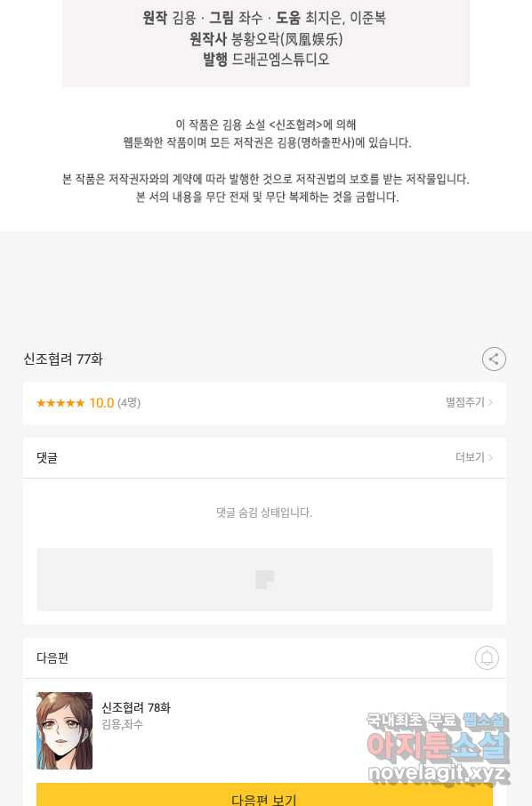
Task: Click the 다음편 보기 yellow button
Action: (264, 794)
